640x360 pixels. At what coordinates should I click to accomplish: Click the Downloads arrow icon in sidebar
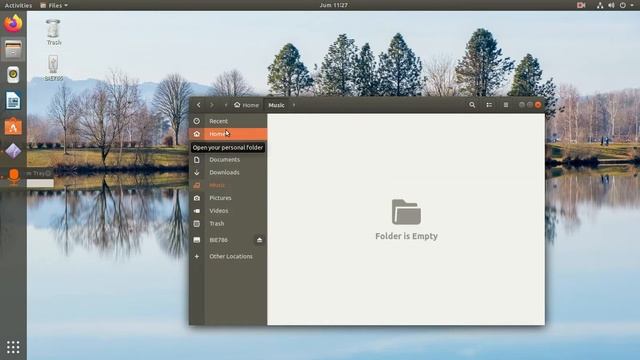197,173
